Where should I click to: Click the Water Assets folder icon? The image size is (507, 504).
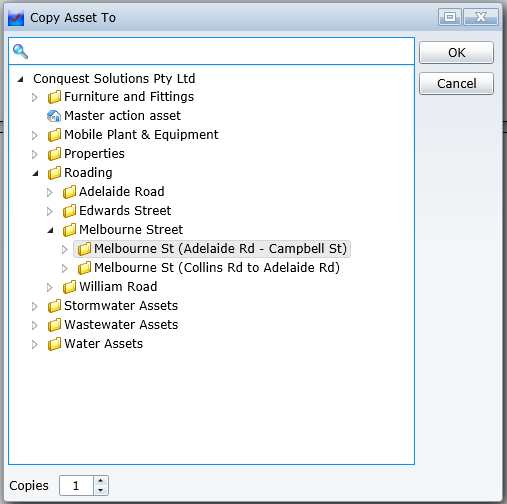pyautogui.click(x=54, y=344)
